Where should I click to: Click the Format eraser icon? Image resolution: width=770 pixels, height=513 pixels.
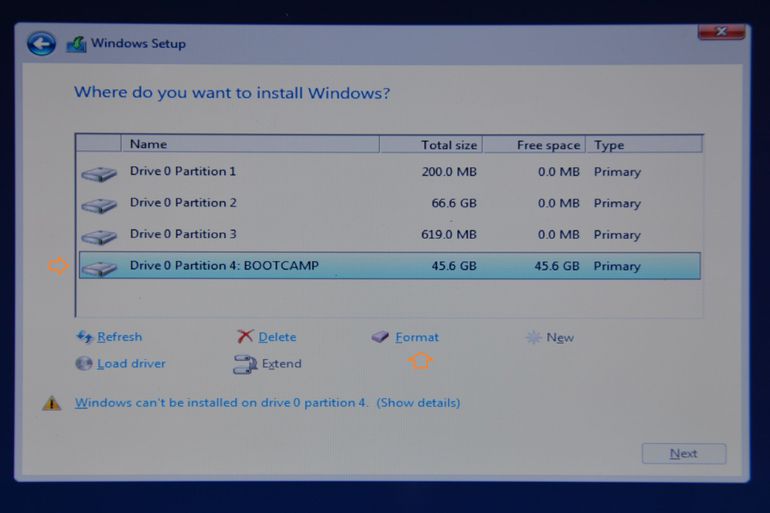pyautogui.click(x=380, y=338)
